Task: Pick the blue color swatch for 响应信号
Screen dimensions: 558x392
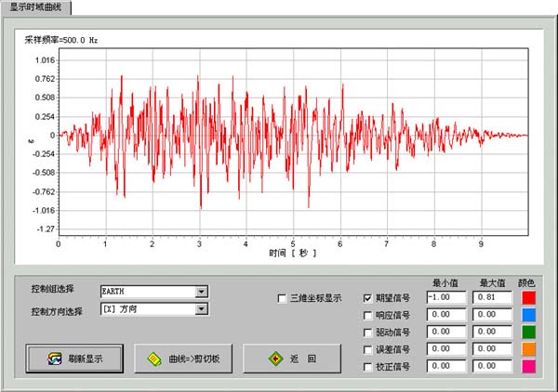Action: (528, 316)
